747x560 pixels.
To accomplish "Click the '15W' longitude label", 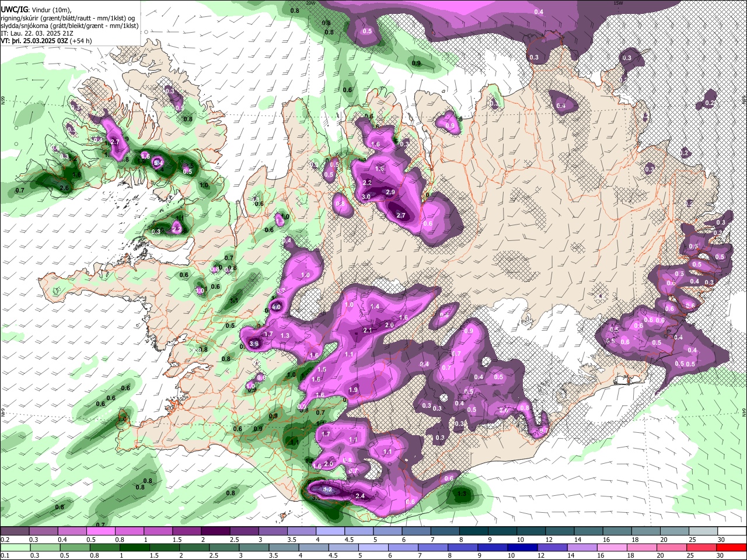I will pos(618,3).
